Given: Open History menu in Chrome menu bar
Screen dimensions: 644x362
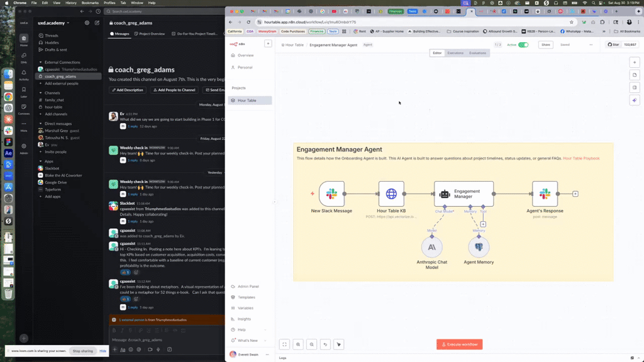Looking at the screenshot, I should click(70, 3).
